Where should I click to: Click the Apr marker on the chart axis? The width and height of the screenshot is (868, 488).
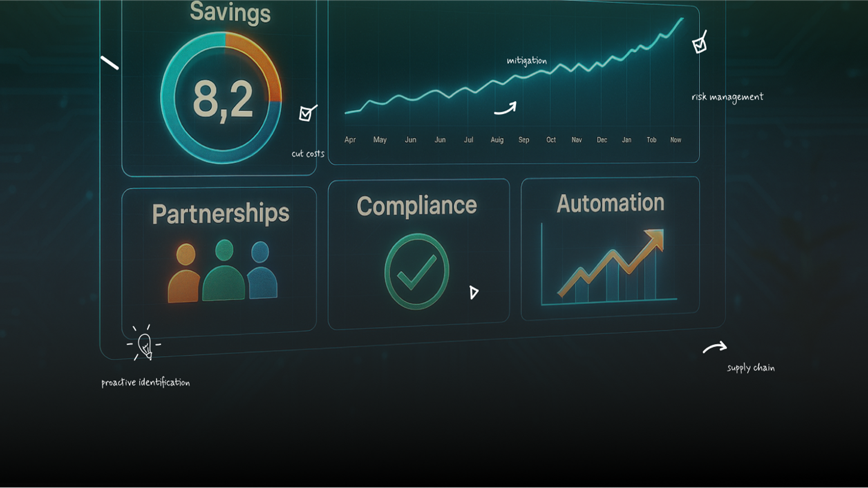coord(350,140)
